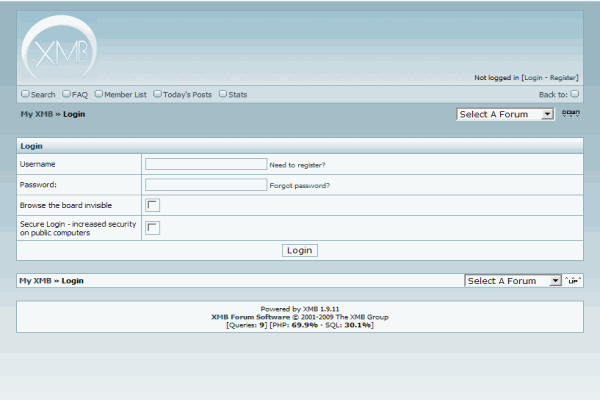
Task: Expand the bottom Select A Forum dropdown
Action: pyautogui.click(x=513, y=281)
